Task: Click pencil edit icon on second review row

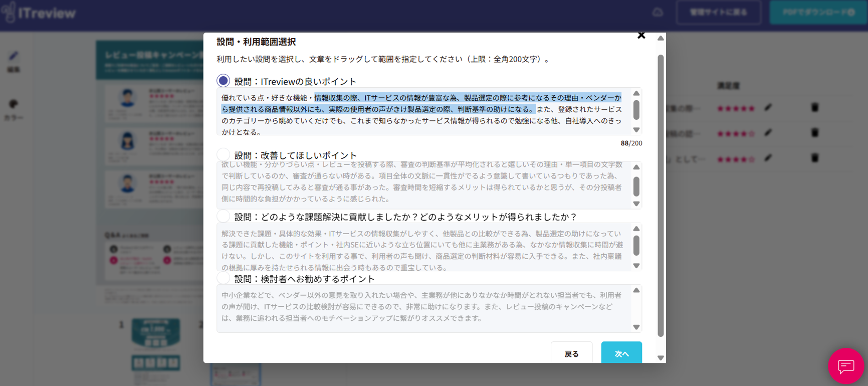Action: pyautogui.click(x=768, y=133)
